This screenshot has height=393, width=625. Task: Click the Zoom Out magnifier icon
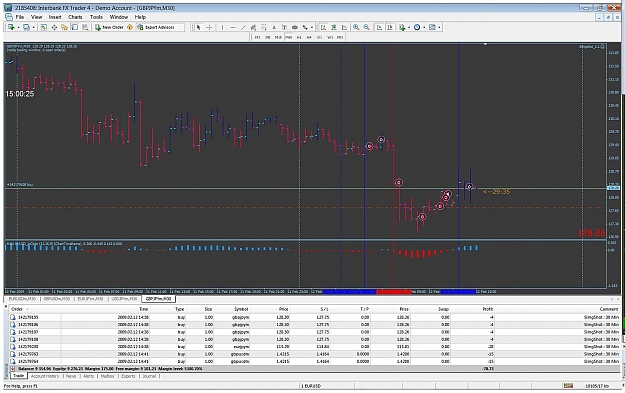coord(366,27)
